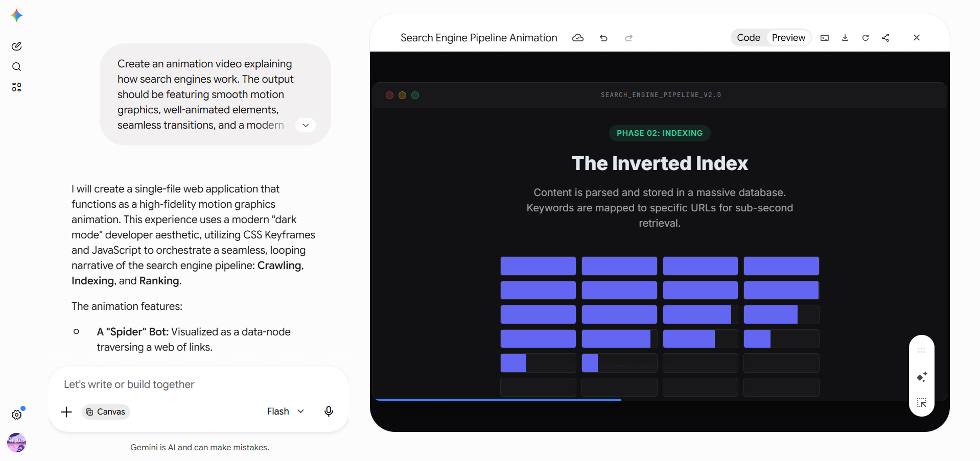The width and height of the screenshot is (980, 461).
Task: Open search chats icon in sidebar
Action: click(16, 67)
